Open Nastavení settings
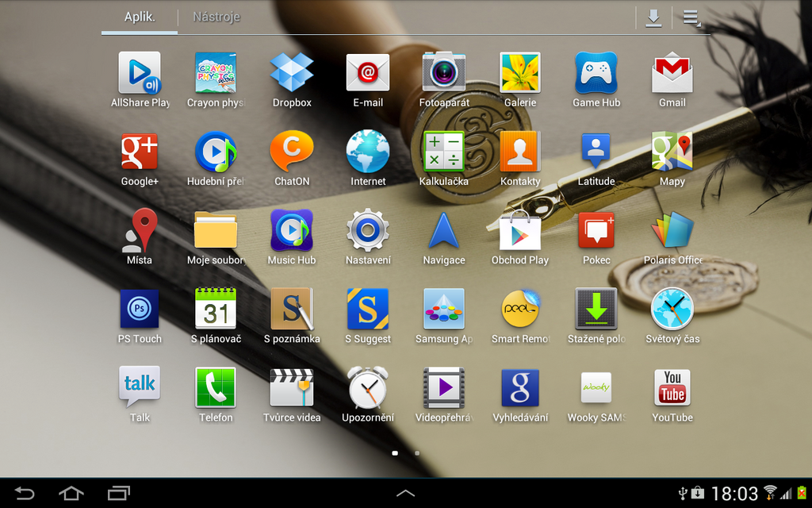The width and height of the screenshot is (812, 508). click(368, 230)
